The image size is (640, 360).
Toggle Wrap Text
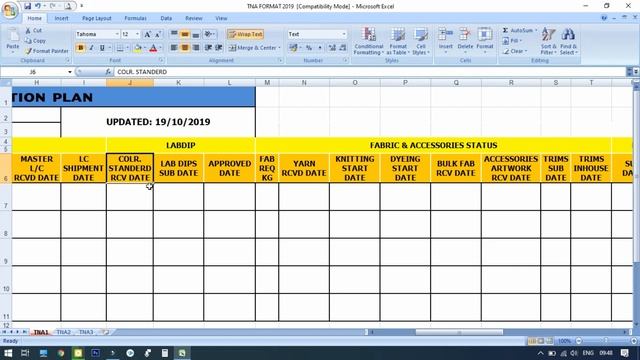[x=245, y=34]
